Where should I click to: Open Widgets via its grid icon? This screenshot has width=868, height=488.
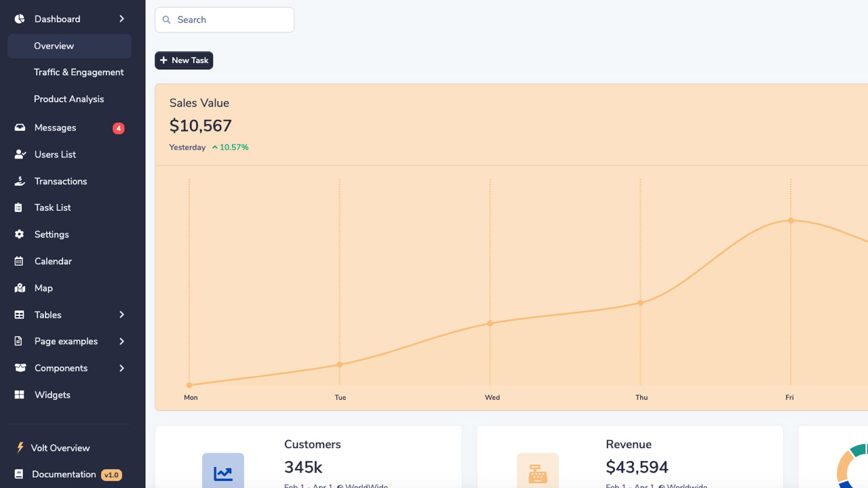click(x=20, y=394)
